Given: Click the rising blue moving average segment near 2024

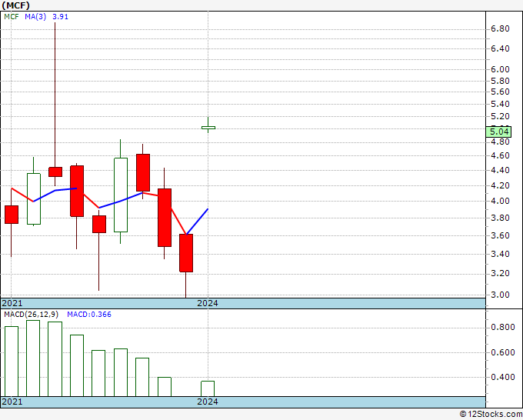Looking at the screenshot, I should 197,222.
